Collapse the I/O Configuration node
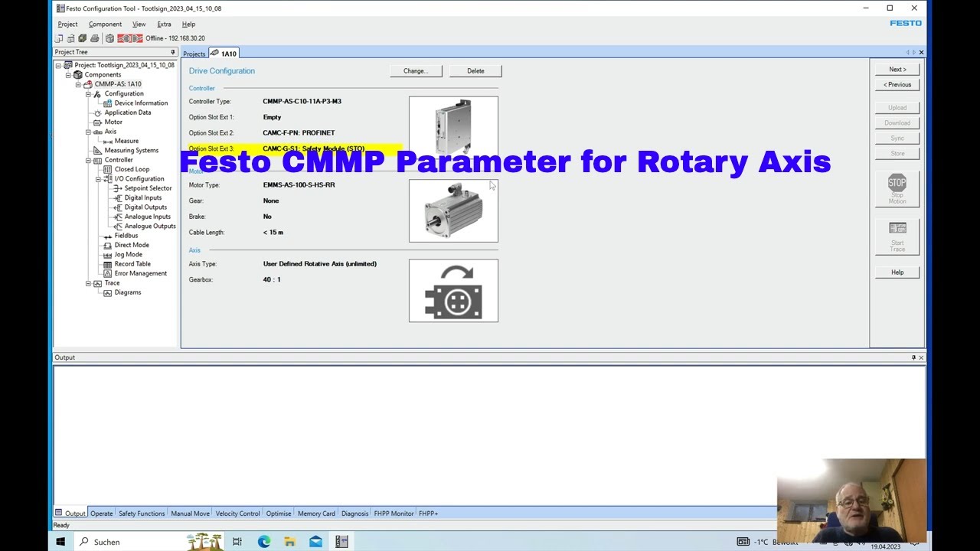Viewport: 980px width, 551px height. (98, 179)
